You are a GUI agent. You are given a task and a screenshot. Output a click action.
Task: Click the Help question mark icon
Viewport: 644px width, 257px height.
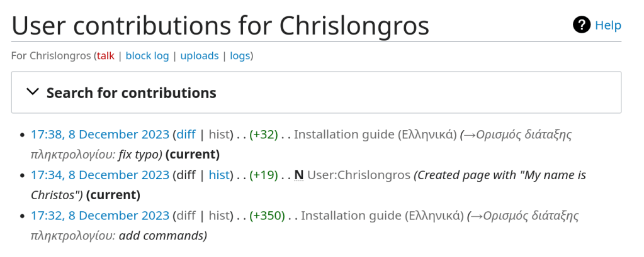click(581, 25)
